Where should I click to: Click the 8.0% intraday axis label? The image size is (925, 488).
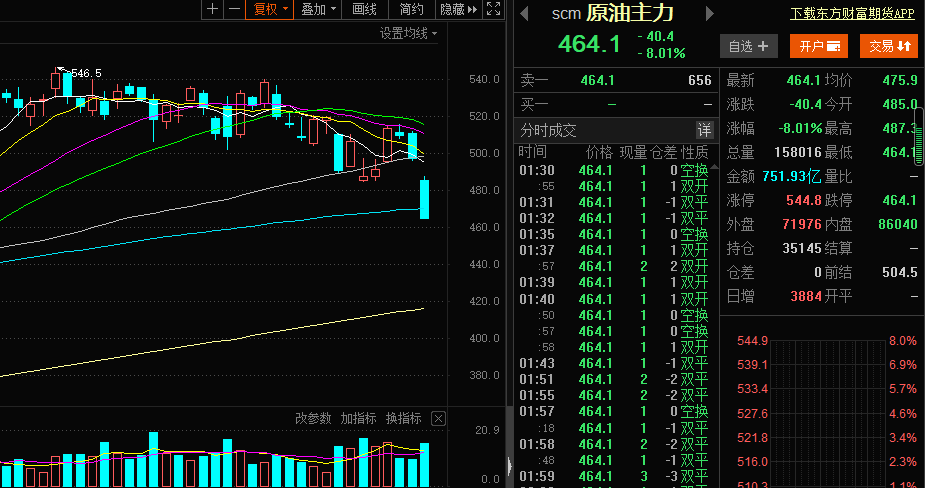903,341
